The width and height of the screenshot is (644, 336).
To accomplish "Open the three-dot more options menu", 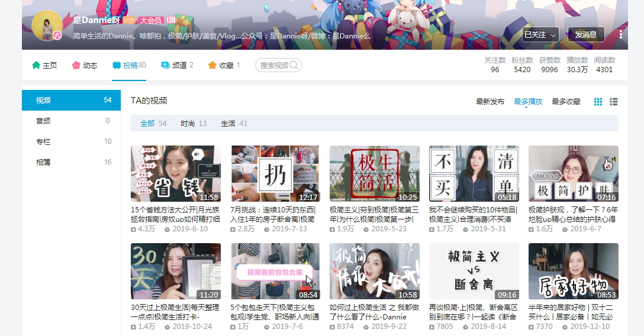I will [620, 34].
